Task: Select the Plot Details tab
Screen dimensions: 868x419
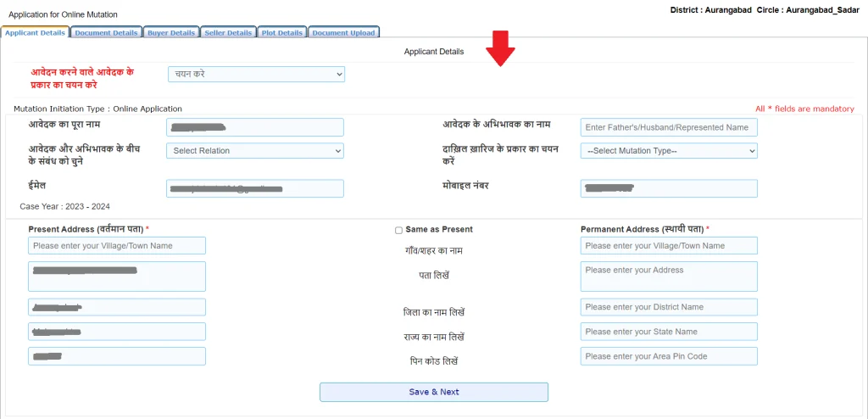Action: [282, 33]
